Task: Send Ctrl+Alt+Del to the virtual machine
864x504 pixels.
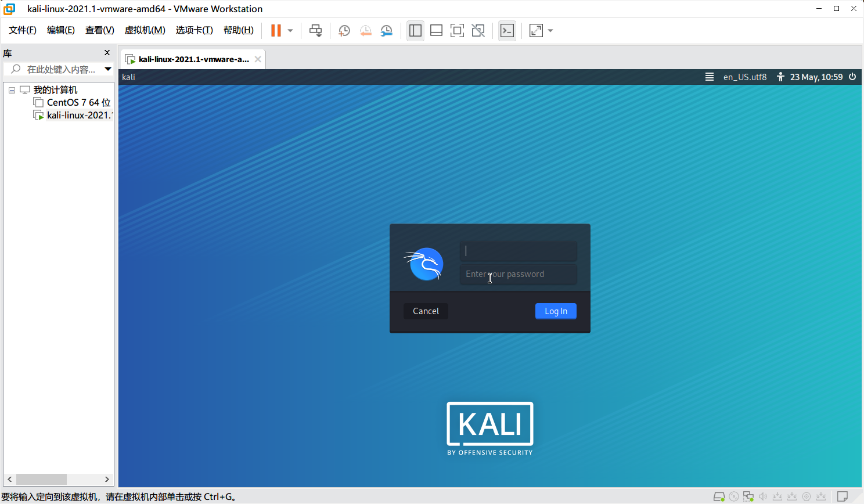Action: 315,31
